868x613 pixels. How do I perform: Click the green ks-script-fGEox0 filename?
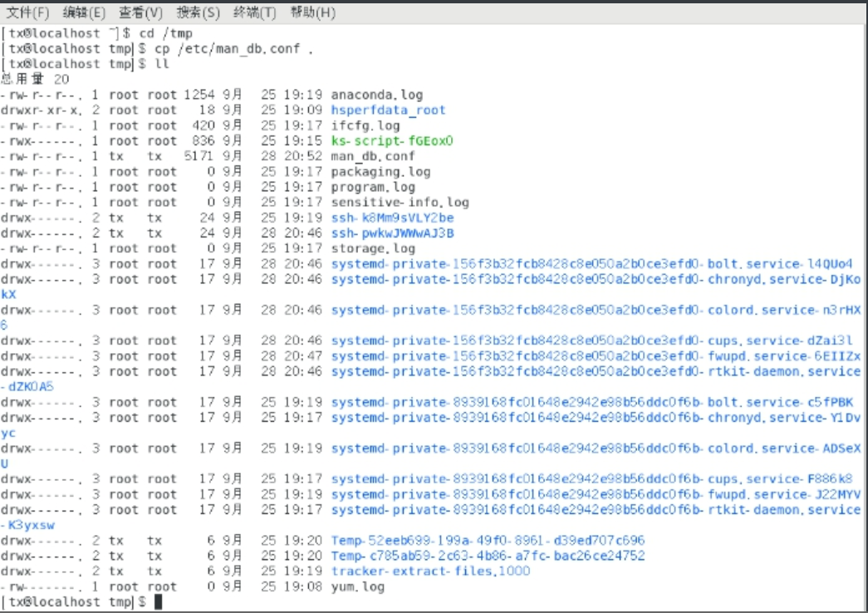pyautogui.click(x=392, y=140)
